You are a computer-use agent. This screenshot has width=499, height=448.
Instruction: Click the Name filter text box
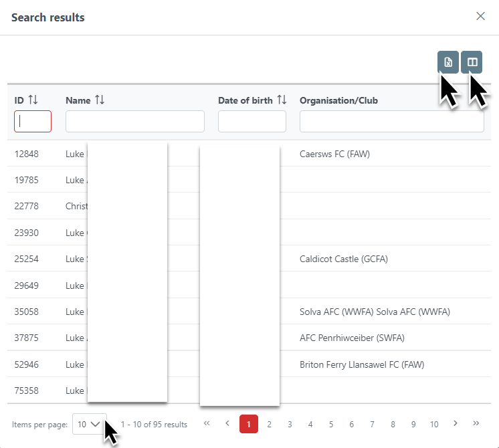pos(134,121)
